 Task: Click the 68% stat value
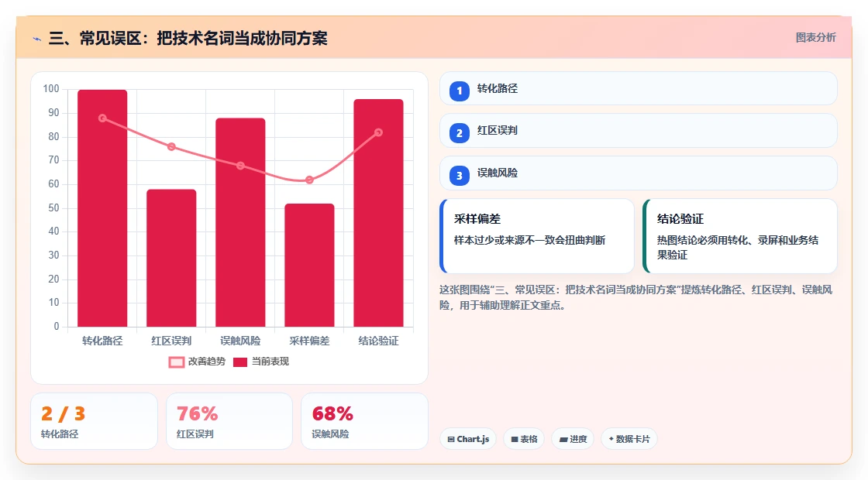[x=332, y=413]
